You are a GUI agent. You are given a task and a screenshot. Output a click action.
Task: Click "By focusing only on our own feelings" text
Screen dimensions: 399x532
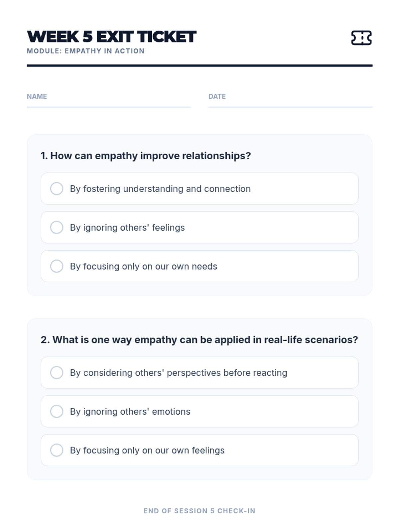click(147, 451)
